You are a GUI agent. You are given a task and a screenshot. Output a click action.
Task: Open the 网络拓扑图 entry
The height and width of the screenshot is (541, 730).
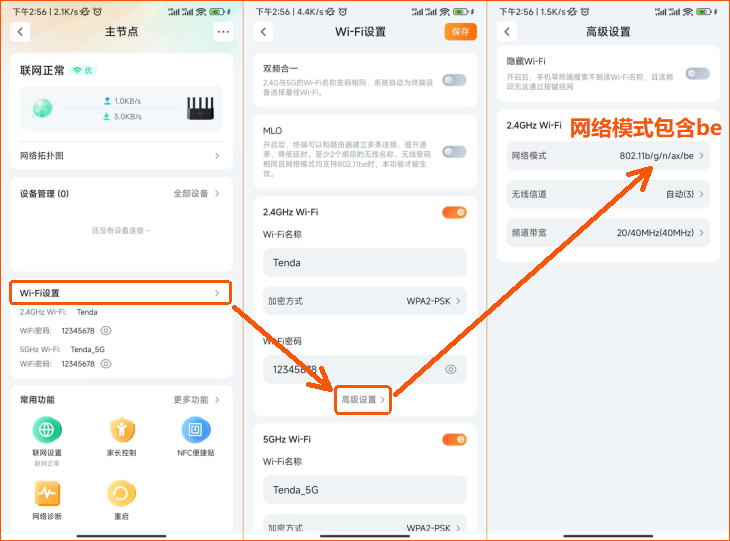(121, 156)
